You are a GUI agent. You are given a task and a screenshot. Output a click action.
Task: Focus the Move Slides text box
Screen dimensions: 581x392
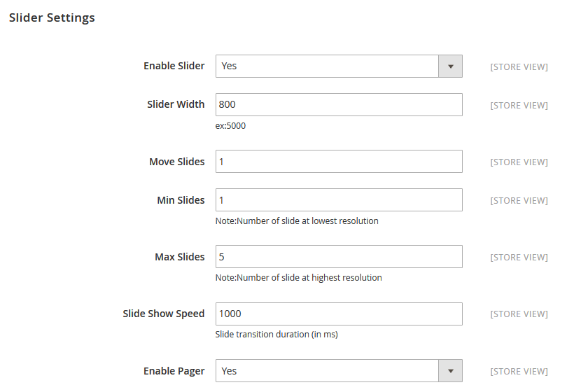point(339,162)
